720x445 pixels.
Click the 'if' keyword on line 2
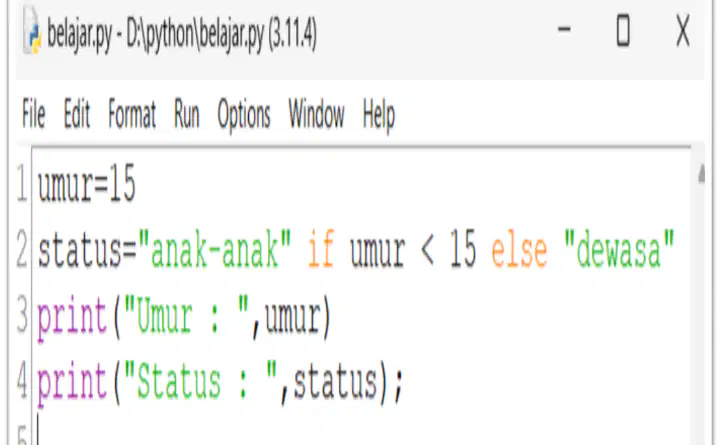pyautogui.click(x=321, y=250)
